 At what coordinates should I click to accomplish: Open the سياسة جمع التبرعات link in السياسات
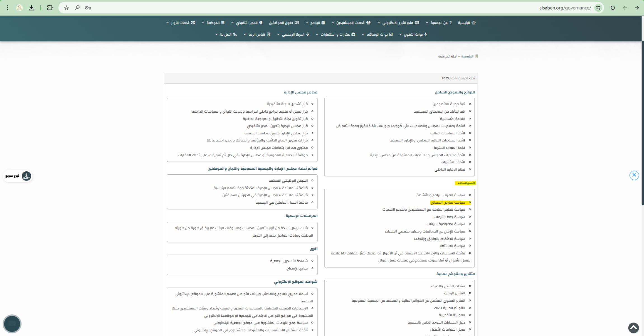pyautogui.click(x=449, y=217)
